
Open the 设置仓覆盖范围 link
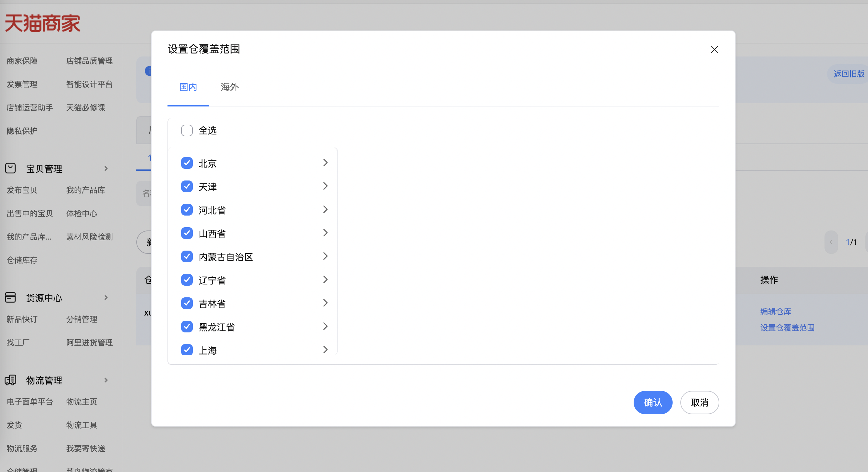pos(787,328)
